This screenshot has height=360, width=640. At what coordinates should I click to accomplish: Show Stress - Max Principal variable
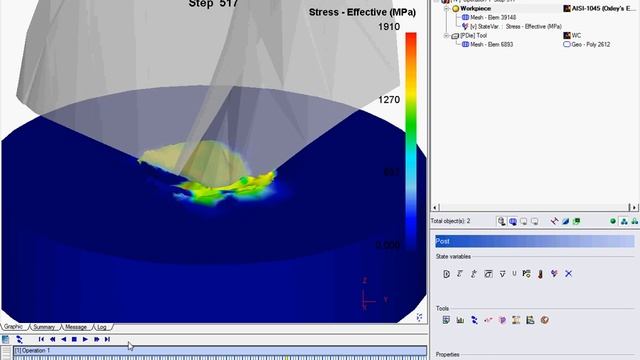[527, 274]
